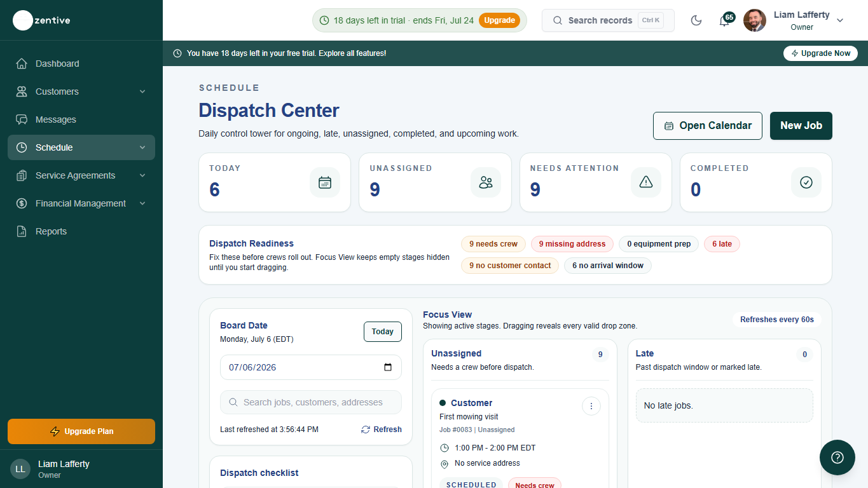Open the help question mark button
This screenshot has height=488, width=868.
click(x=837, y=457)
